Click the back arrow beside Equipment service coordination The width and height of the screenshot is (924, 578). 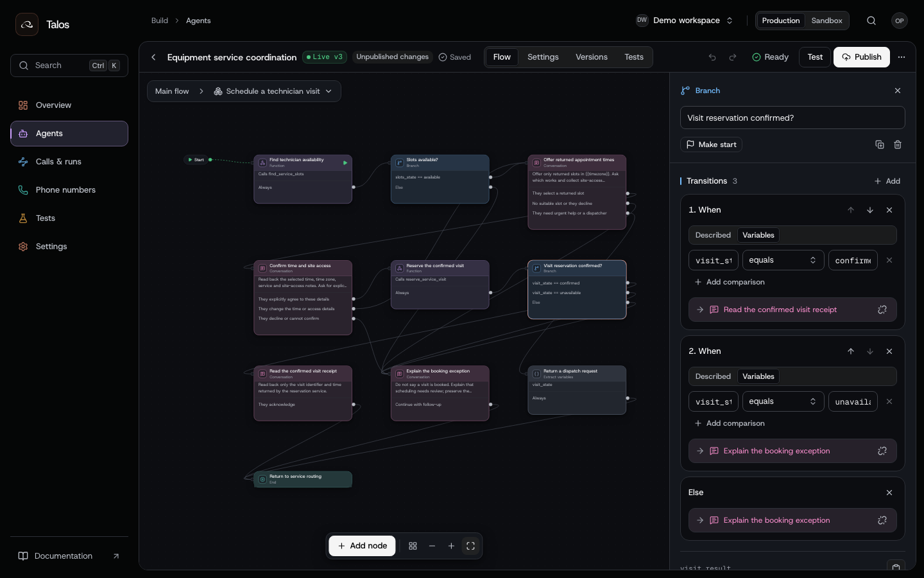pyautogui.click(x=153, y=57)
